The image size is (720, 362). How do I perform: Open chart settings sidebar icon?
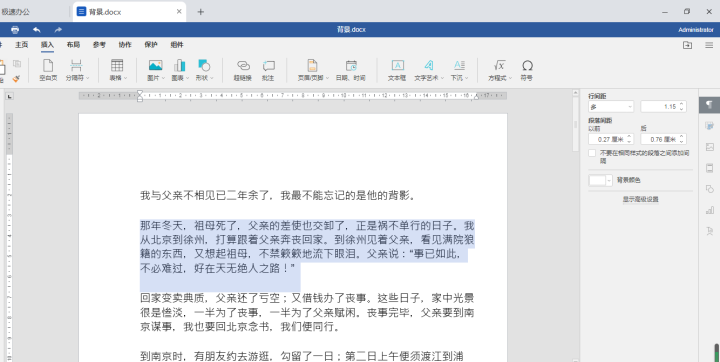tap(709, 210)
